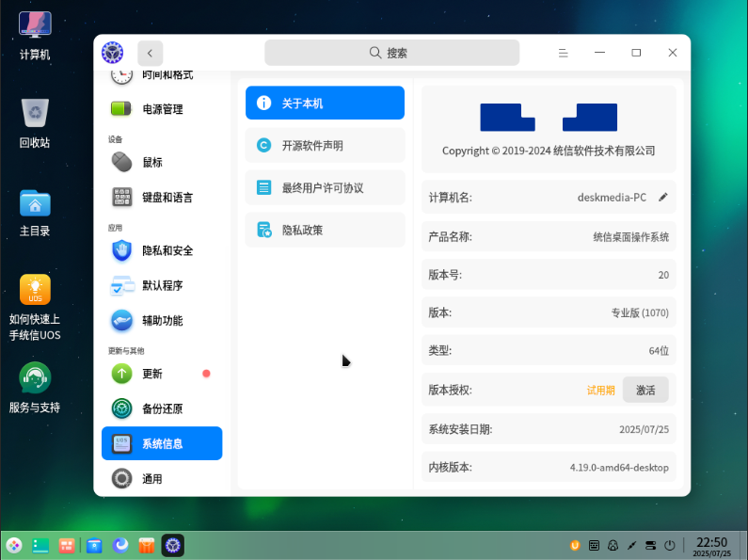
Task: Open 隐私和安全 settings
Action: (x=162, y=250)
